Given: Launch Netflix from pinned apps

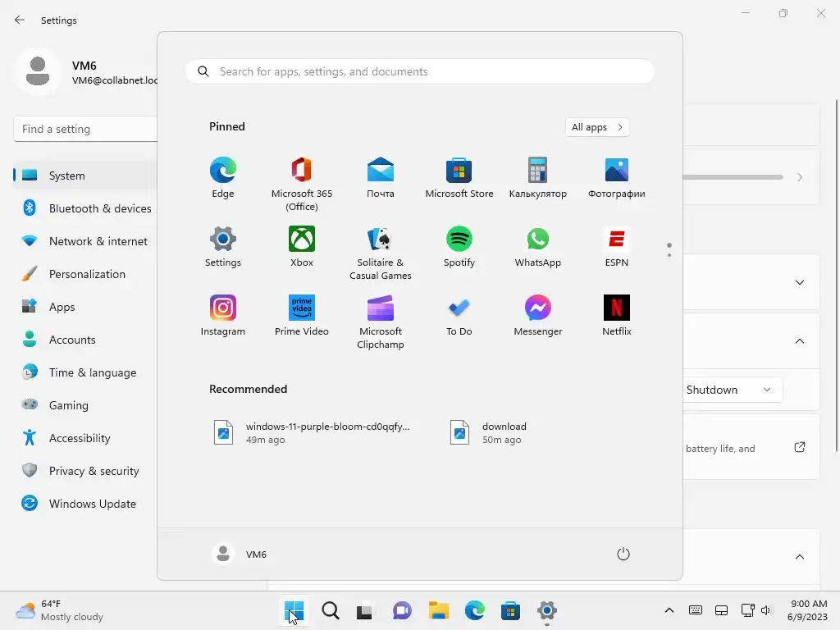Looking at the screenshot, I should coord(617,316).
